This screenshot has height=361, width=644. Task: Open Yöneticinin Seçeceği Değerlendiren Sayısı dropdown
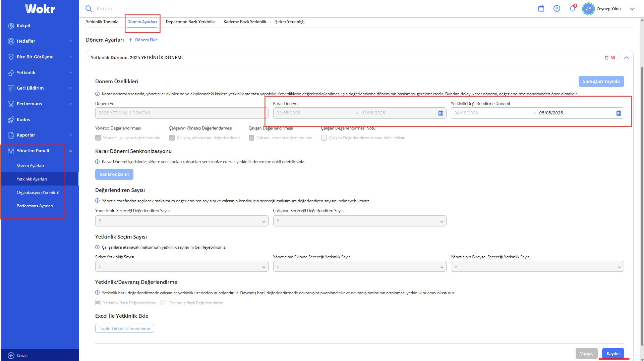(x=181, y=221)
